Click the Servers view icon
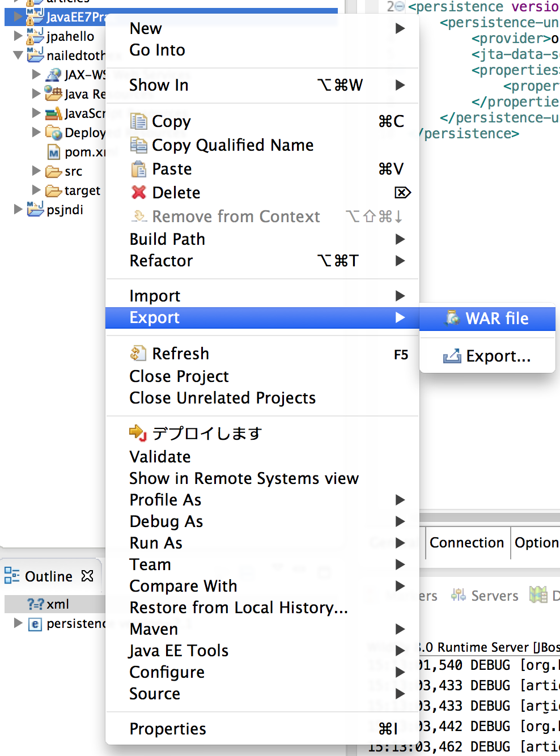560x756 pixels. 458,595
